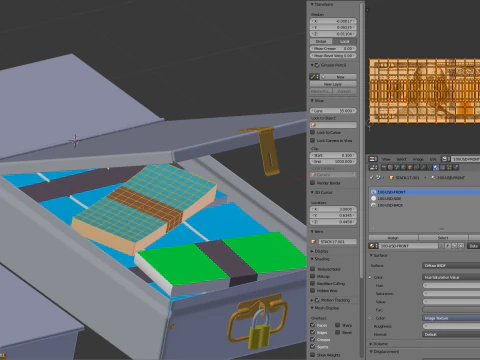The image size is (480, 360).
Task: Open the UV editor type selector icon
Action: coord(373,159)
